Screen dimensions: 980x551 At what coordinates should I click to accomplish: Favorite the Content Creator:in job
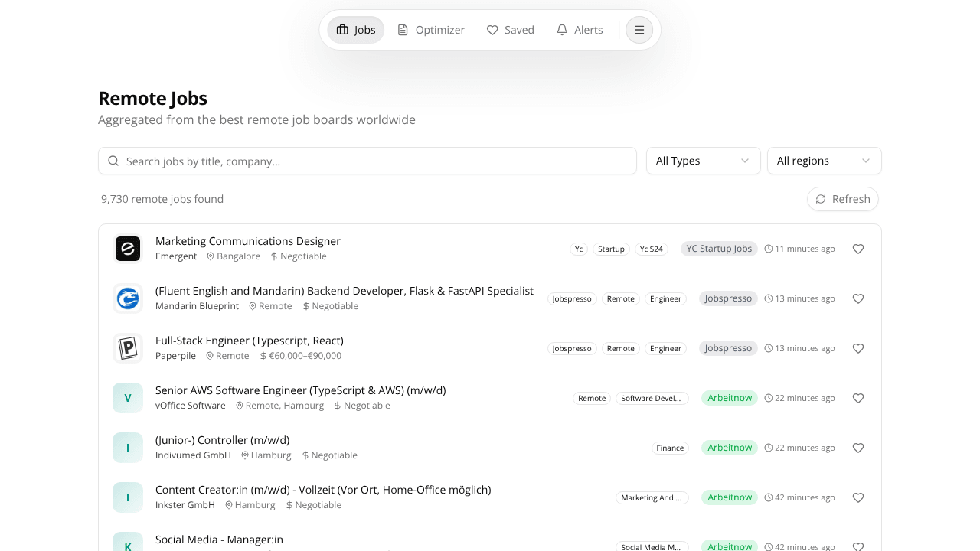(858, 497)
